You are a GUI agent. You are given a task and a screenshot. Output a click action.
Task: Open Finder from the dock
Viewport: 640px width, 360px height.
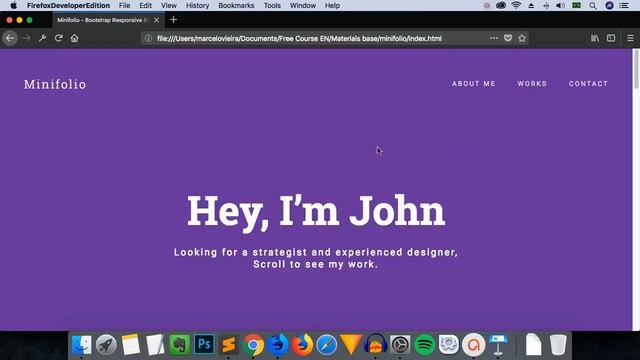(x=82, y=345)
